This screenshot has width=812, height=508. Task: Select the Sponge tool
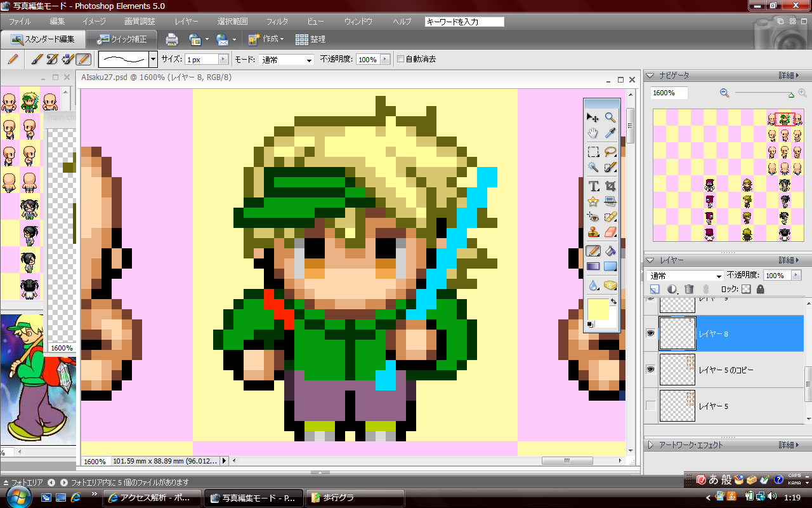coord(610,285)
